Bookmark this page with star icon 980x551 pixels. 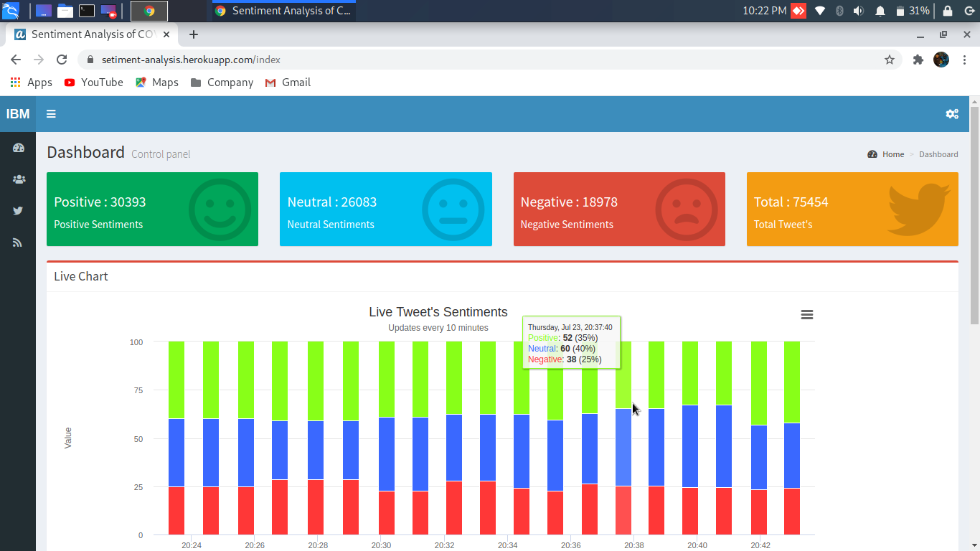pos(890,60)
